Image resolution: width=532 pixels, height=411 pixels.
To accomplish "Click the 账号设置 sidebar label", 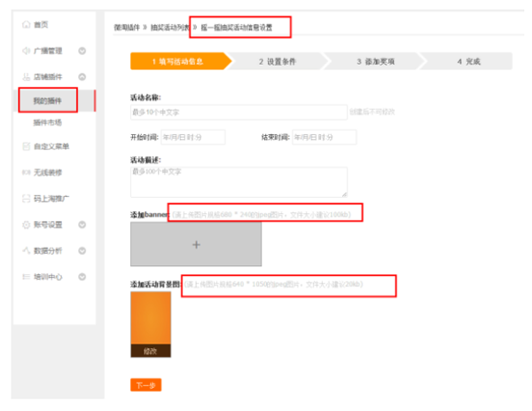I will (x=48, y=225).
